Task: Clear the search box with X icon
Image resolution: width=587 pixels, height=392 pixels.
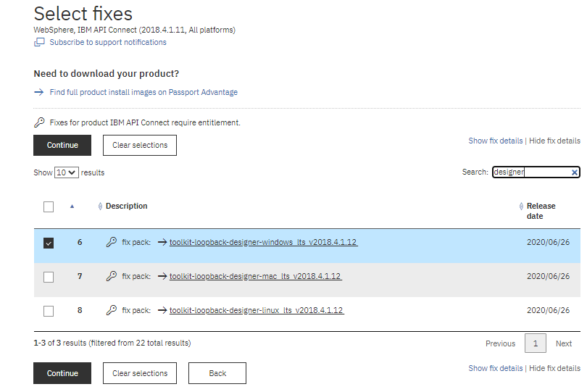Action: [574, 172]
